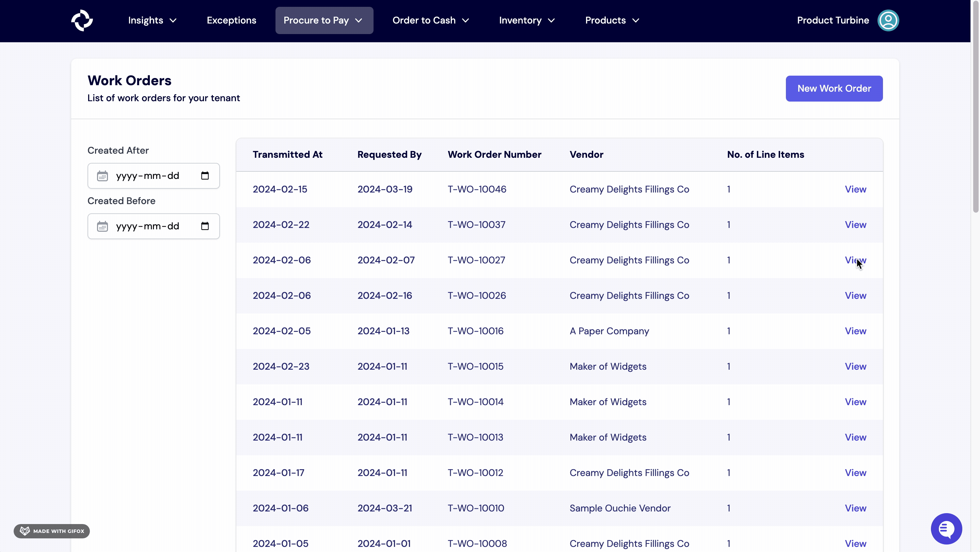The image size is (980, 552).
Task: Open the user profile avatar icon
Action: (x=888, y=20)
